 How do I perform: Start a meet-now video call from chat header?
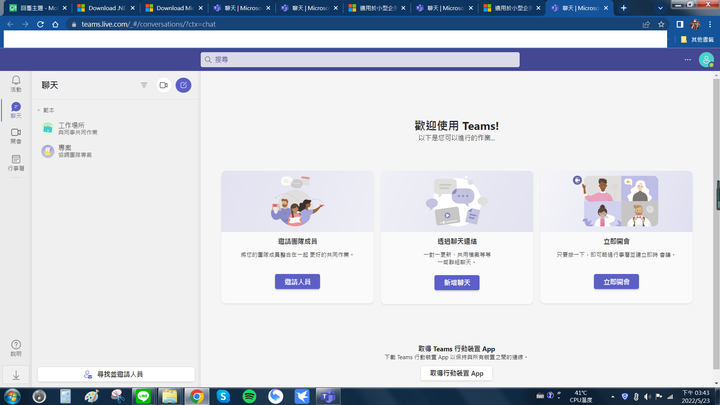(163, 85)
